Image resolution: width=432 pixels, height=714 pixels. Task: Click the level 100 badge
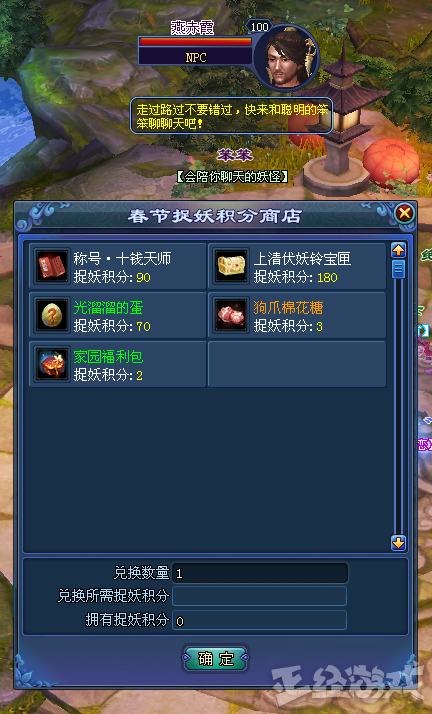point(259,27)
